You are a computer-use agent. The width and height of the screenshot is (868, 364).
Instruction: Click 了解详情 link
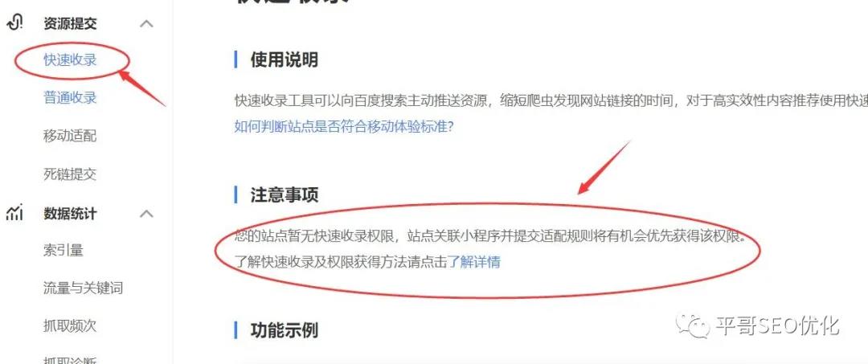point(474,262)
